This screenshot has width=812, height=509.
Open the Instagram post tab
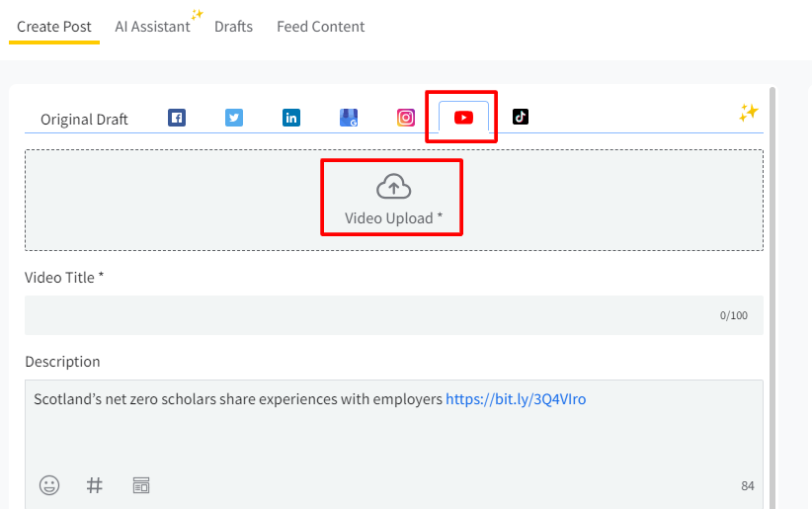tap(406, 118)
